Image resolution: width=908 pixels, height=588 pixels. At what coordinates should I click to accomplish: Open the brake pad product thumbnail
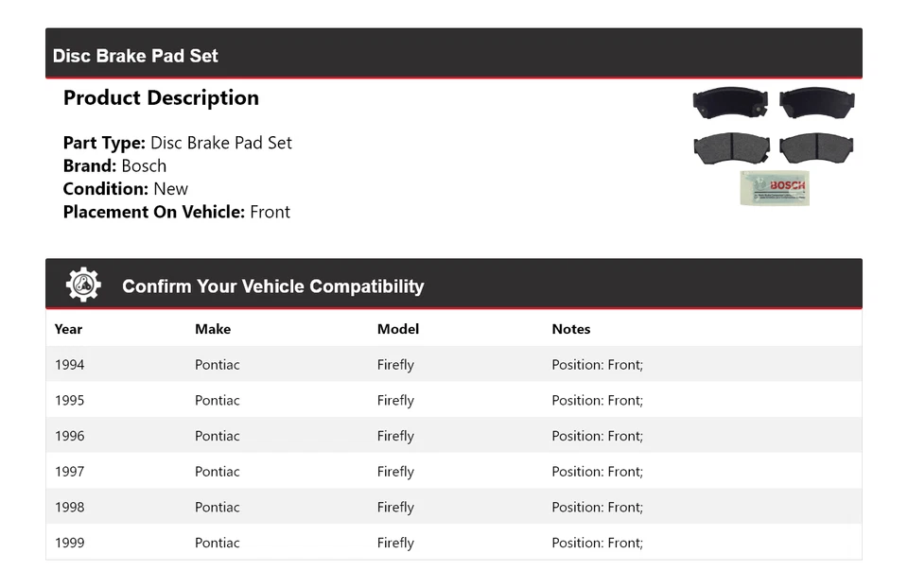point(773,126)
